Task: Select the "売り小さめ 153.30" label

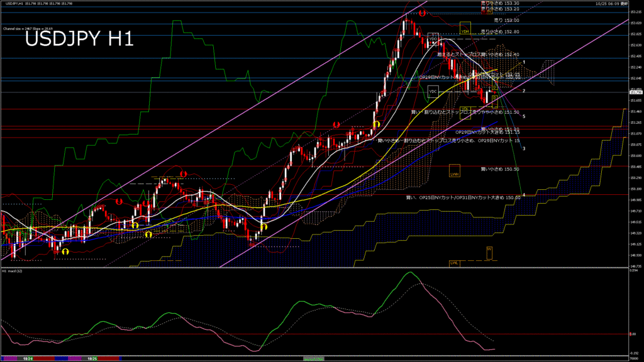Action: pyautogui.click(x=500, y=3)
